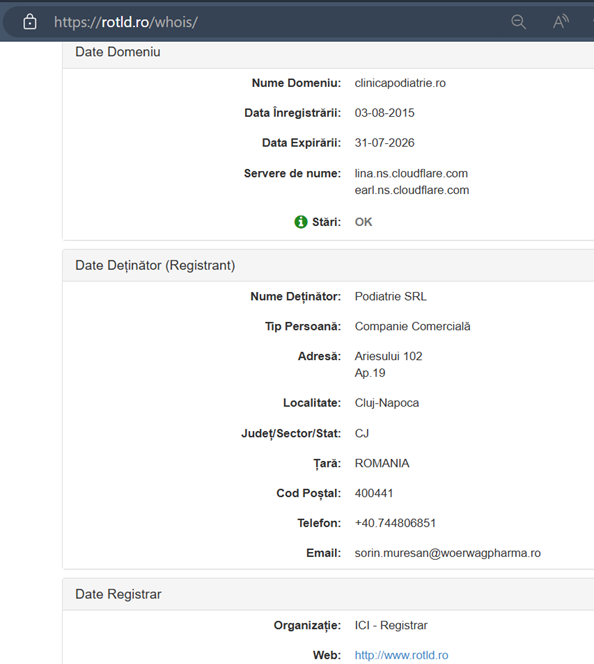Click the rotld.ro/whois URL in address bar
Image resolution: width=594 pixels, height=664 pixels.
click(126, 22)
